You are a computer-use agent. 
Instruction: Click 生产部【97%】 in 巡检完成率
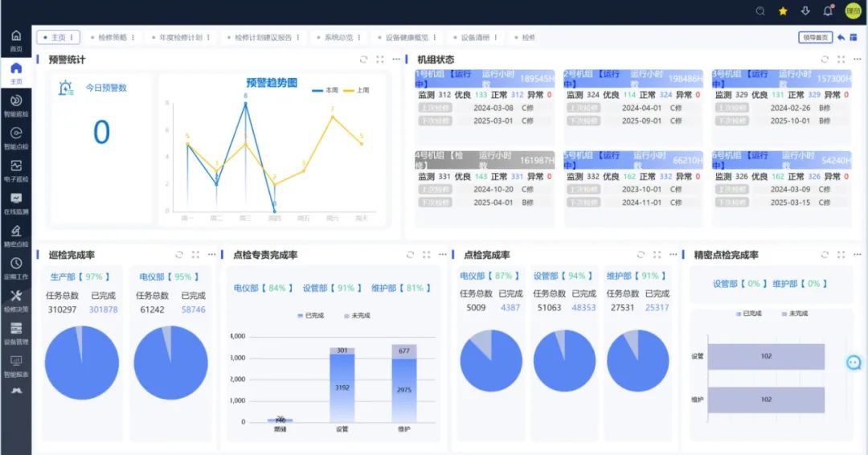tap(80, 277)
